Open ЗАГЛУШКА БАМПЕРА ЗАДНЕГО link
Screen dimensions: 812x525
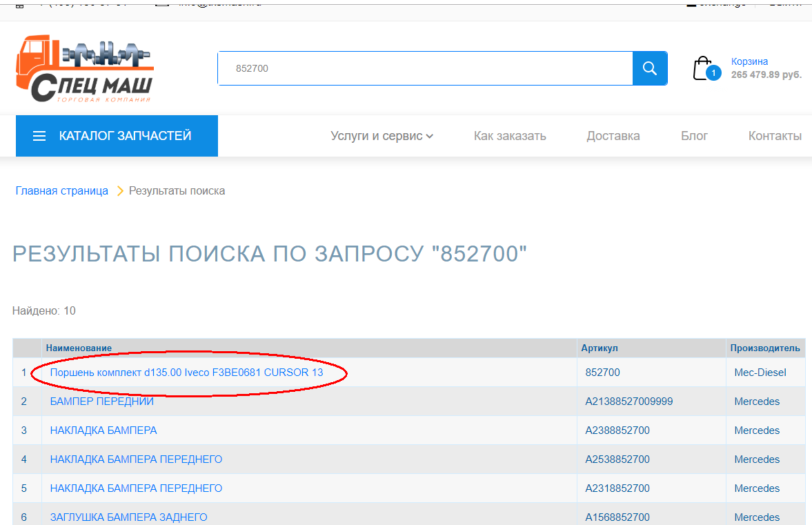[128, 517]
